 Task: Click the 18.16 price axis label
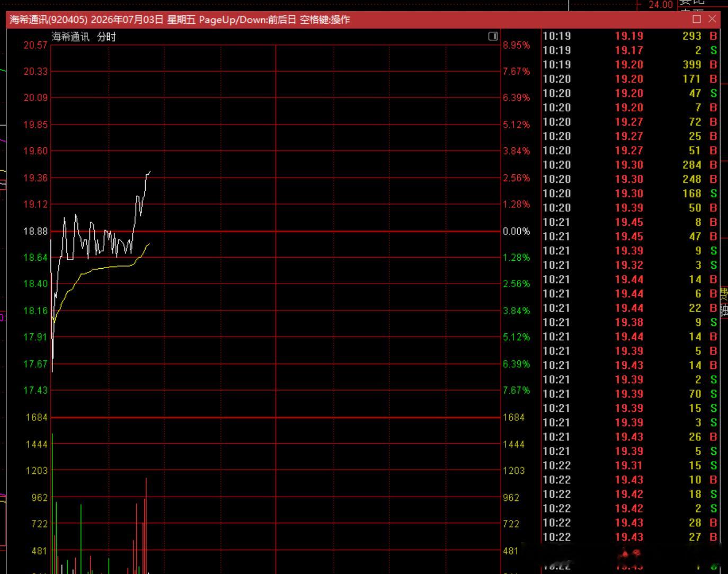(x=35, y=311)
